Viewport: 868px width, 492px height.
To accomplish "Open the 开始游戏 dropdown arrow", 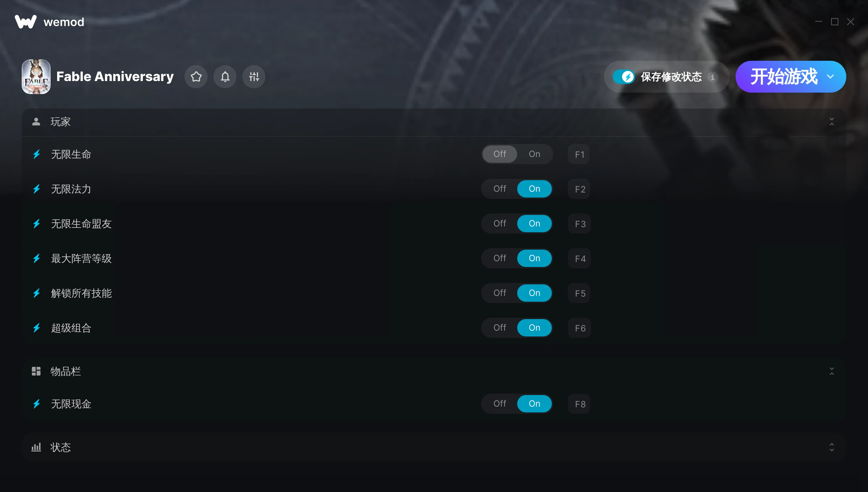I will 830,77.
